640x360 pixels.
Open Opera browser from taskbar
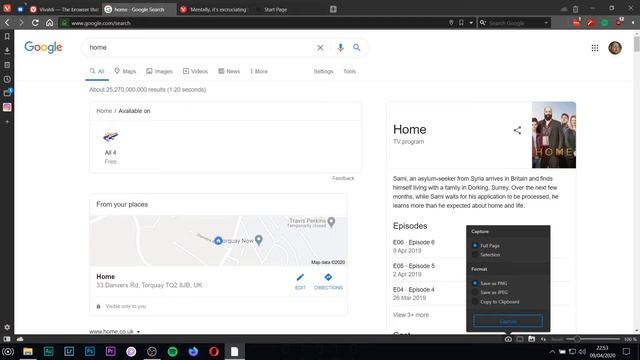tap(214, 351)
